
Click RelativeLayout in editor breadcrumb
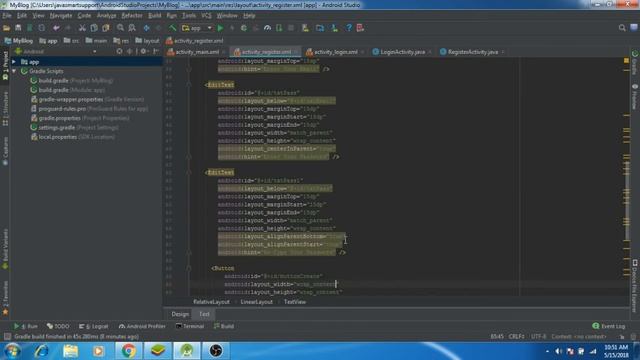[x=211, y=302]
